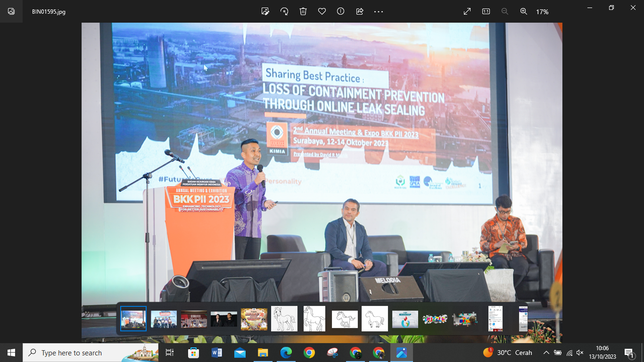Open the Edit image tool
This screenshot has height=362, width=644.
[265, 11]
